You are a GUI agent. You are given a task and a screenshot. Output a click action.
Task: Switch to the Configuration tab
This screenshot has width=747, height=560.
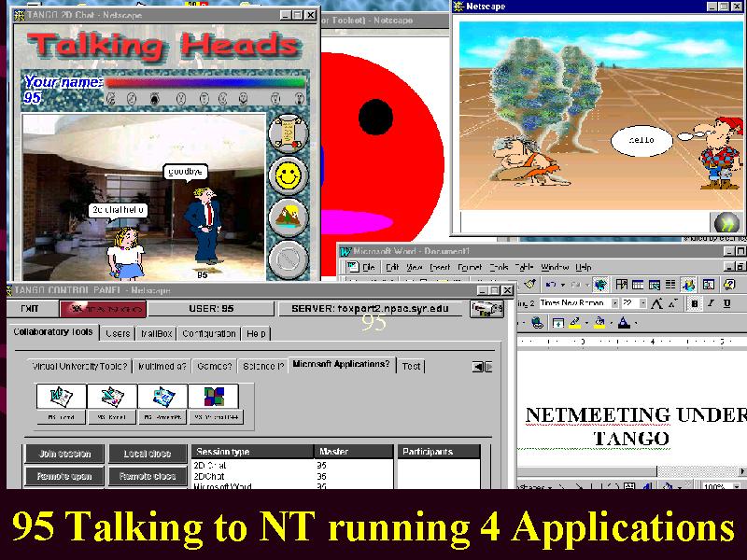pos(209,333)
